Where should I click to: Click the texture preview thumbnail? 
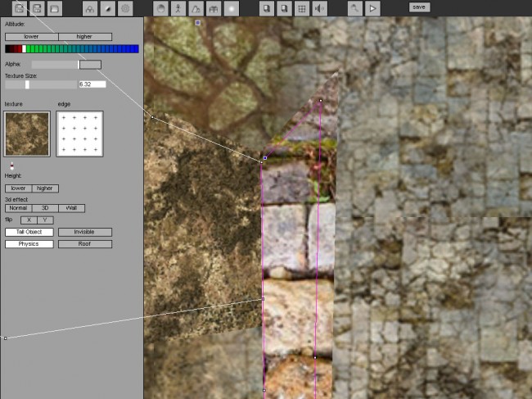[x=25, y=134]
